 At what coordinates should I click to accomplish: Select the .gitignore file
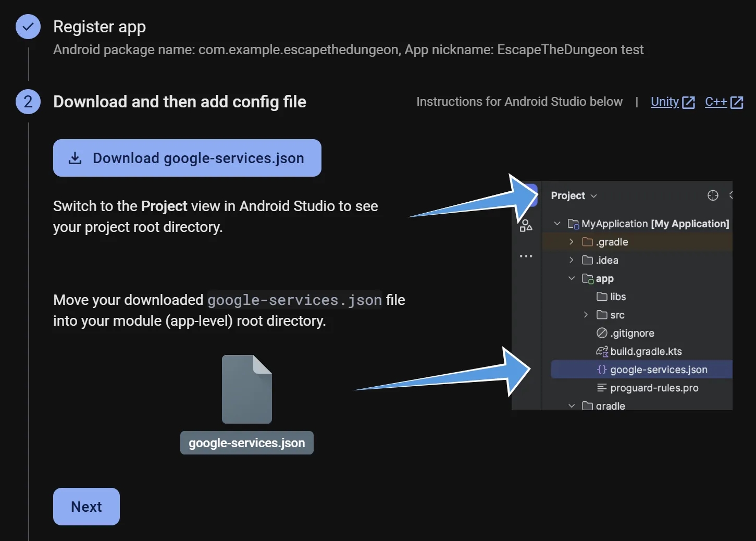tap(638, 333)
